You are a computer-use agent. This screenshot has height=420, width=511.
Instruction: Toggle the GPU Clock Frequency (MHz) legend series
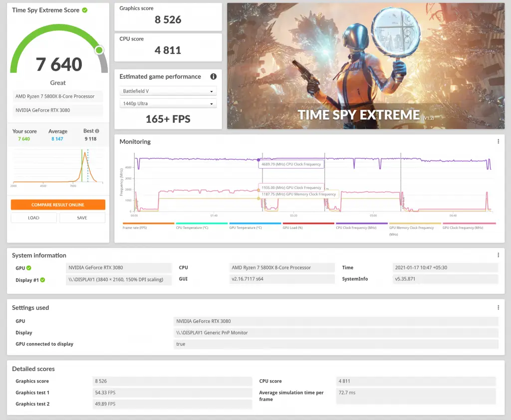tap(468, 226)
